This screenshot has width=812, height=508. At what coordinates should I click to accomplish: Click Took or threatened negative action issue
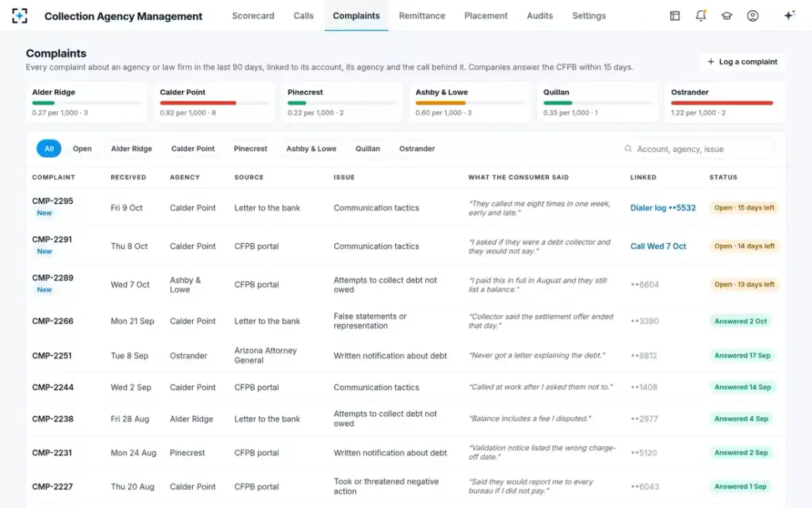click(386, 486)
